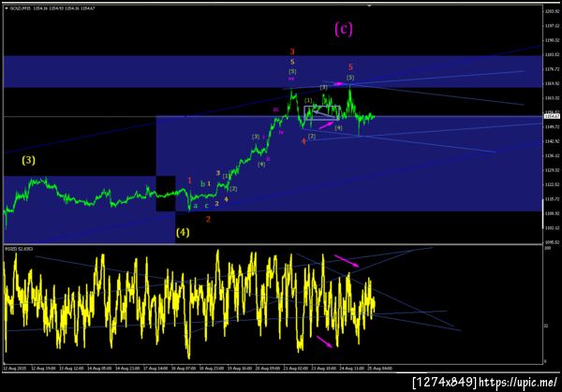Click the arrow beside the GOLD,M15 chart title

pos(7,8)
